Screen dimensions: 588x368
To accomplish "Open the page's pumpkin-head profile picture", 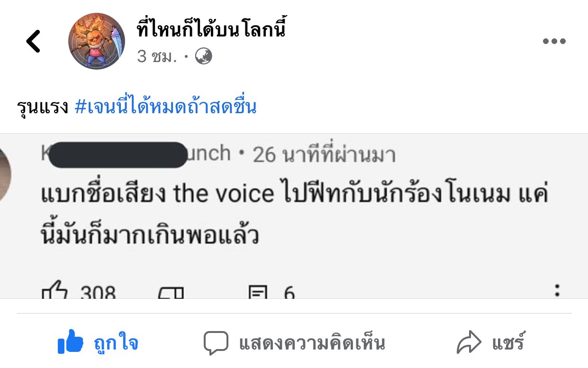I will [x=97, y=41].
